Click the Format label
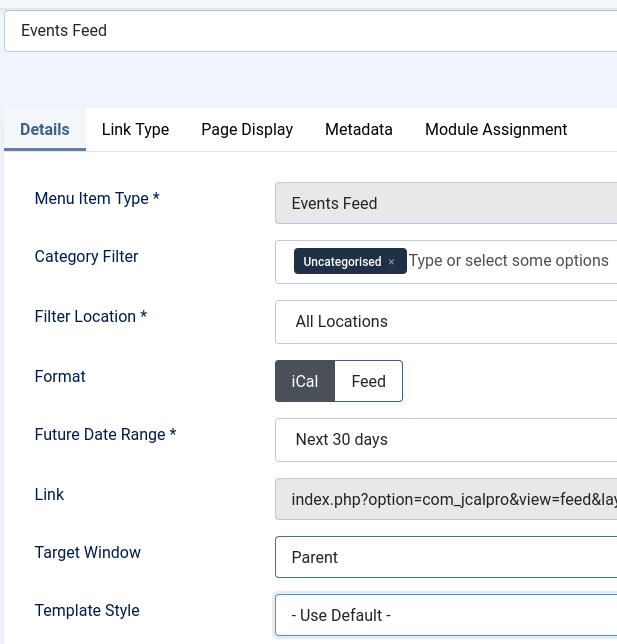This screenshot has width=617, height=644. (60, 377)
